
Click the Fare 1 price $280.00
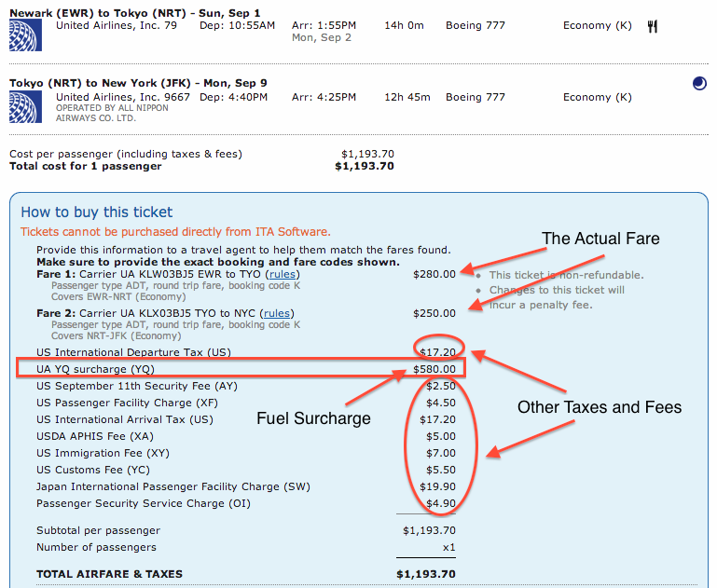[x=434, y=274]
